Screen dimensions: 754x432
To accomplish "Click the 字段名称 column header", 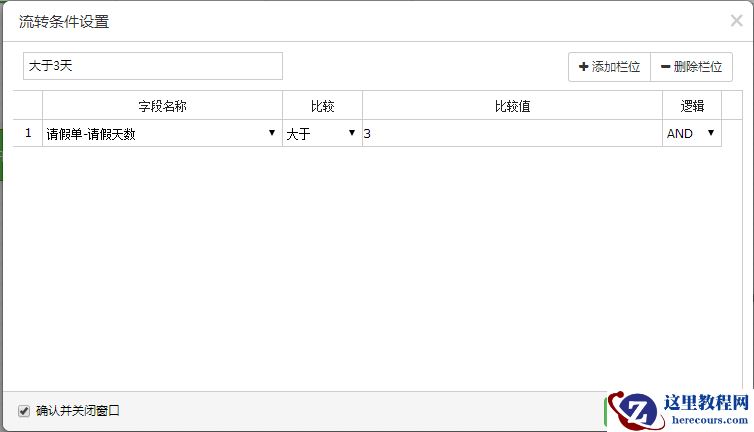I will coord(162,106).
